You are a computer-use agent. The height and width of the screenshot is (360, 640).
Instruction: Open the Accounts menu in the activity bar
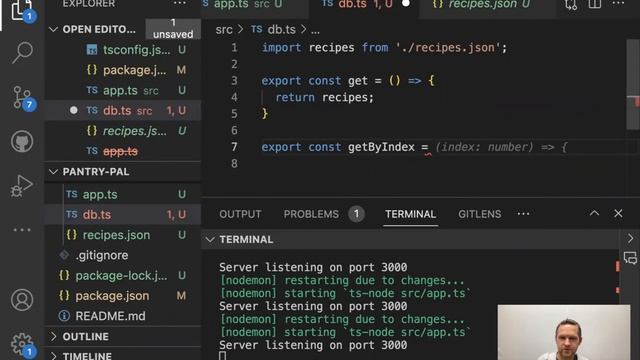[x=22, y=300]
